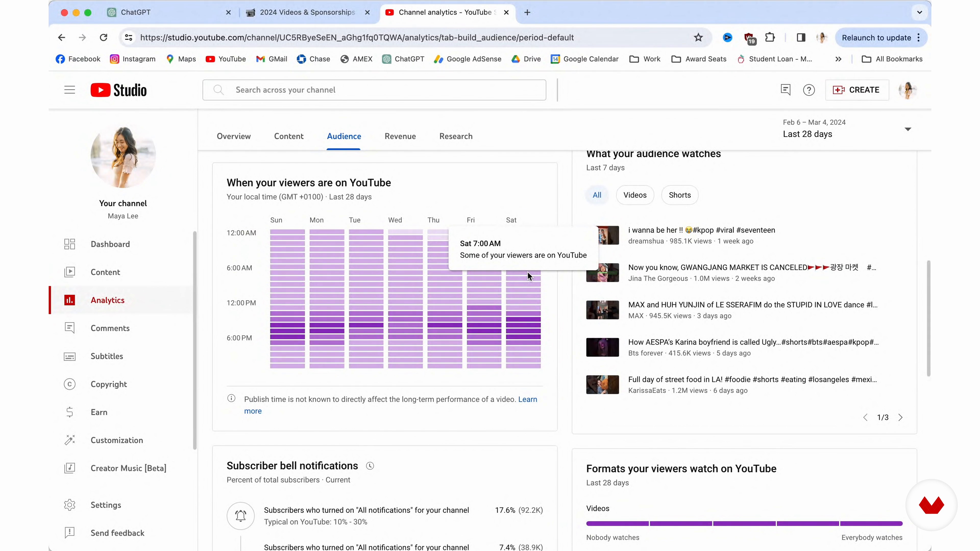Image resolution: width=980 pixels, height=551 pixels.
Task: Open the MAX and HUH YUNJIN video thumbnail
Action: (x=603, y=310)
